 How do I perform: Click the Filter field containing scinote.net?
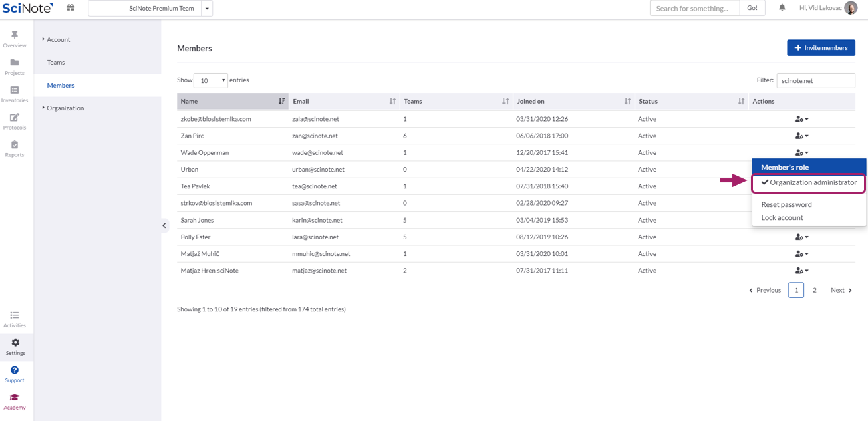816,80
